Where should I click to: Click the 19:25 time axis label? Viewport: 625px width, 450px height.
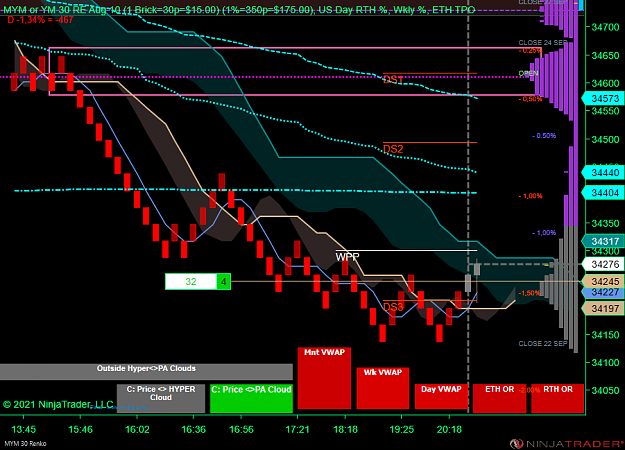tap(402, 429)
